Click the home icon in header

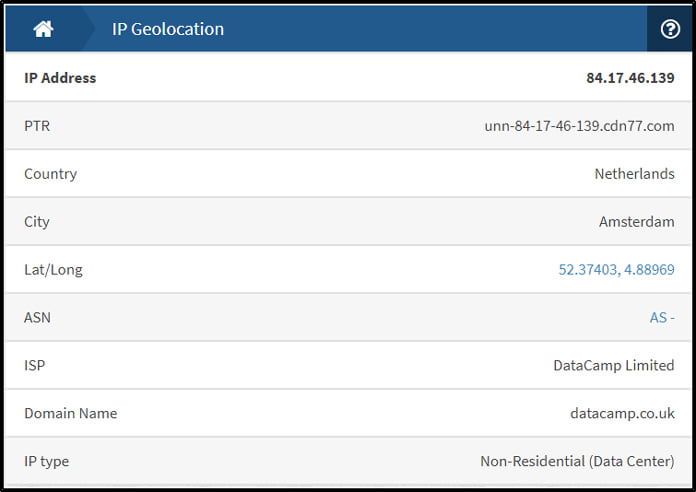click(x=43, y=29)
